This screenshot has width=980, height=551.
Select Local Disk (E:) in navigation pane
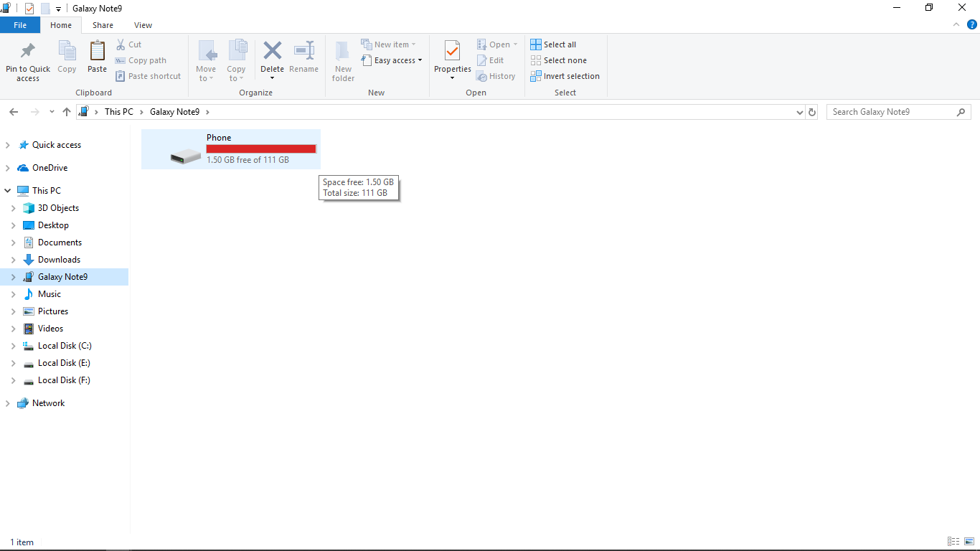[64, 363]
